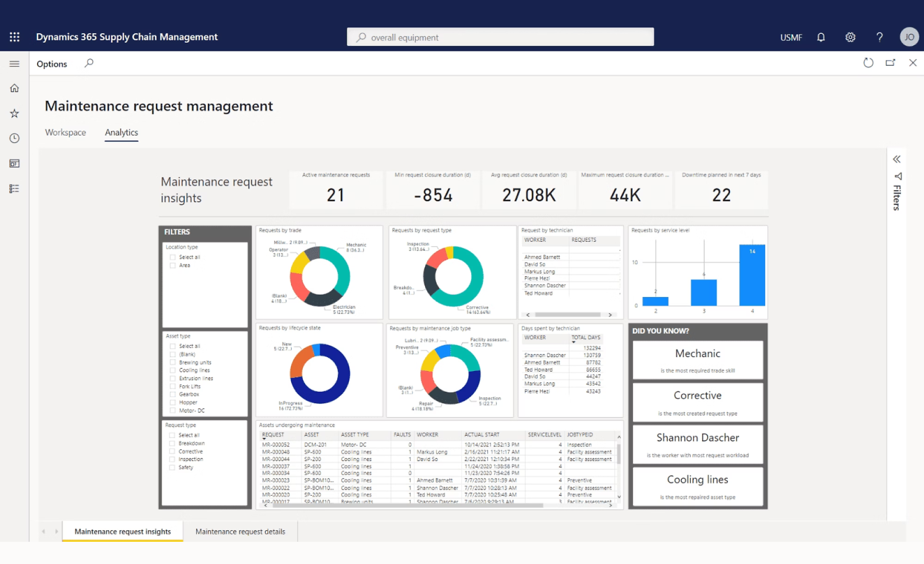
Task: Check the Cooling lines asset type filter
Action: tap(173, 370)
